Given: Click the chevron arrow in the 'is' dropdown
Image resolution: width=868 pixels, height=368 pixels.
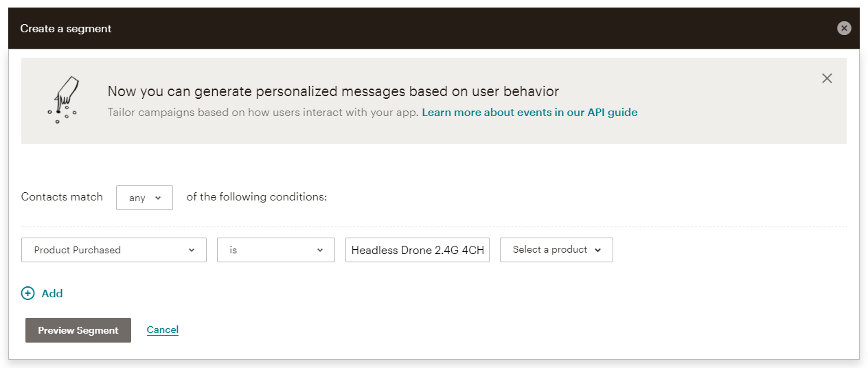Looking at the screenshot, I should [320, 250].
